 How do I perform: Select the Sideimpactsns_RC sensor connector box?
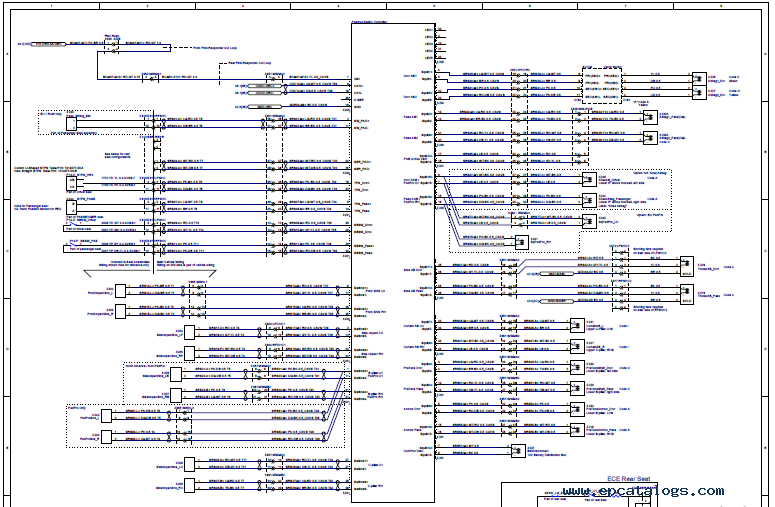pyautogui.click(x=189, y=485)
